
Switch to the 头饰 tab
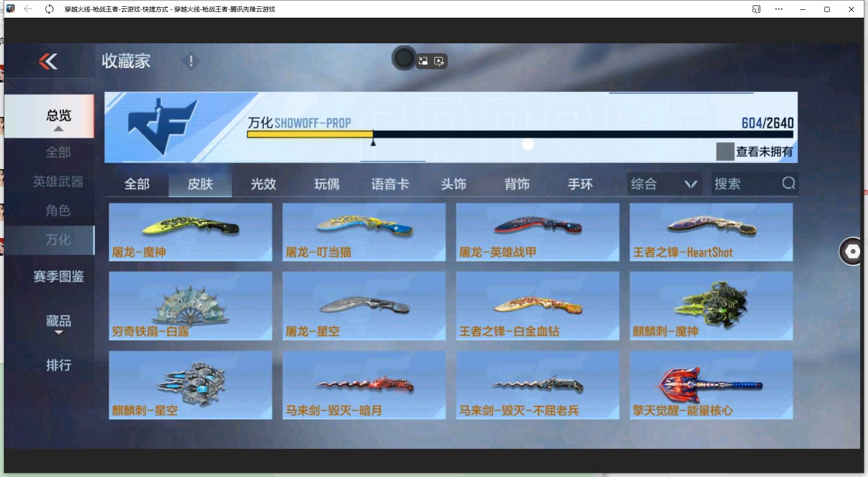point(454,184)
